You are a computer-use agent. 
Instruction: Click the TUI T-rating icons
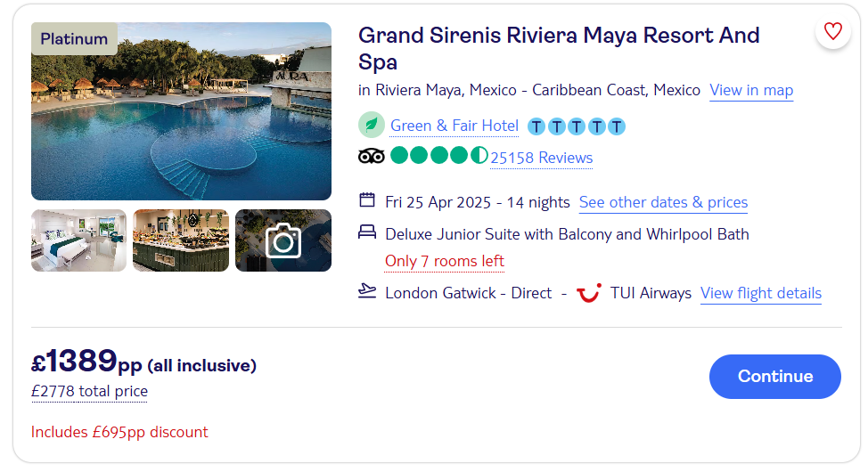pos(576,126)
